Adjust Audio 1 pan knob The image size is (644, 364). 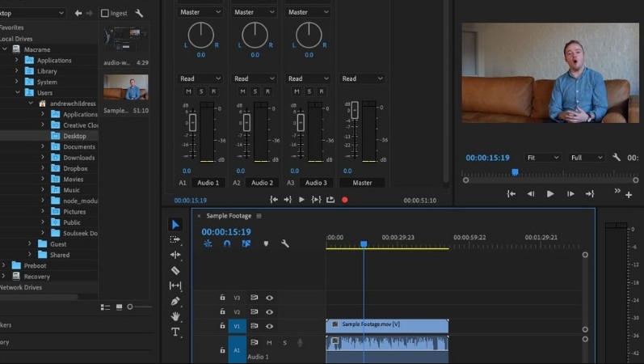click(201, 35)
